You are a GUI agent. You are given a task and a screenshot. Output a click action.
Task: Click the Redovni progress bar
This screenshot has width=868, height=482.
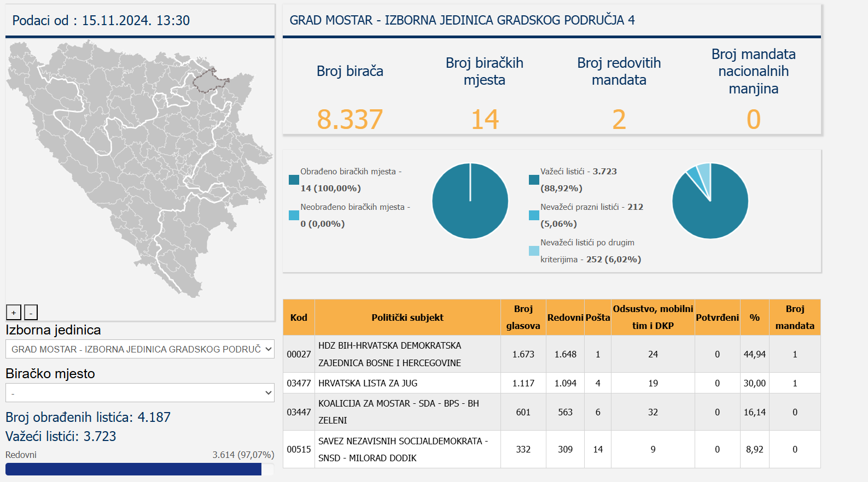(133, 469)
